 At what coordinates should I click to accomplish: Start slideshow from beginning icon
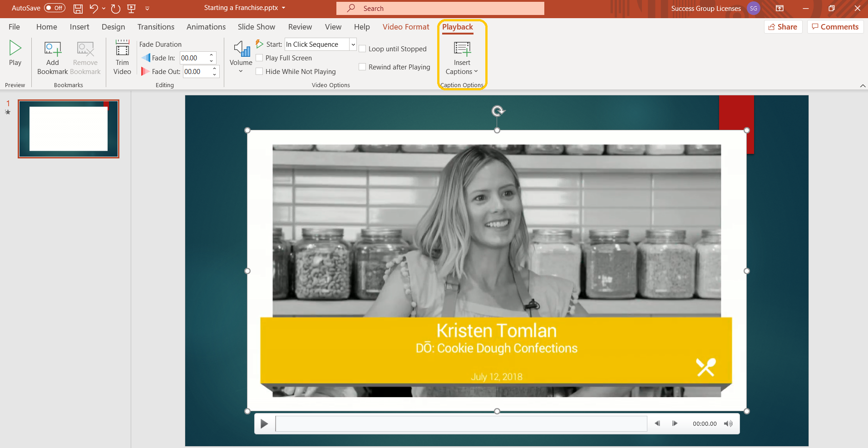[132, 9]
